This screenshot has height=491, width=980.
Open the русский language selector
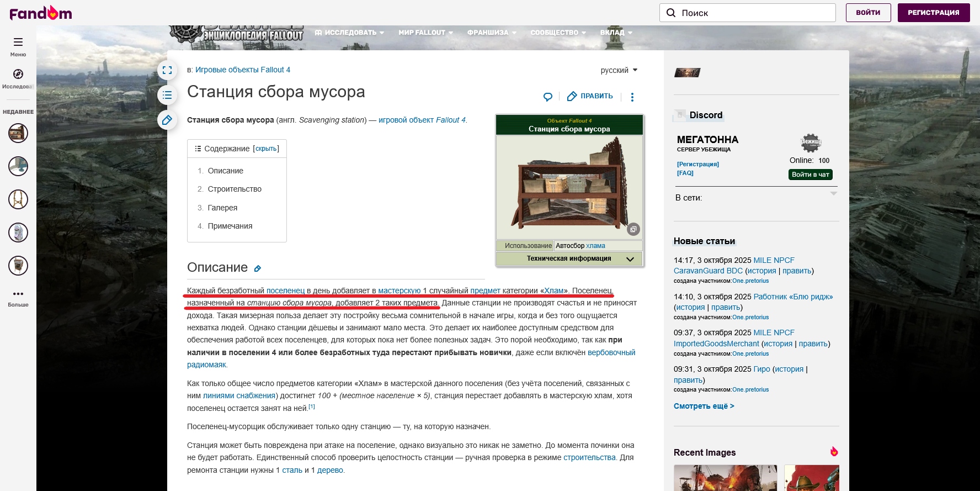(x=619, y=70)
